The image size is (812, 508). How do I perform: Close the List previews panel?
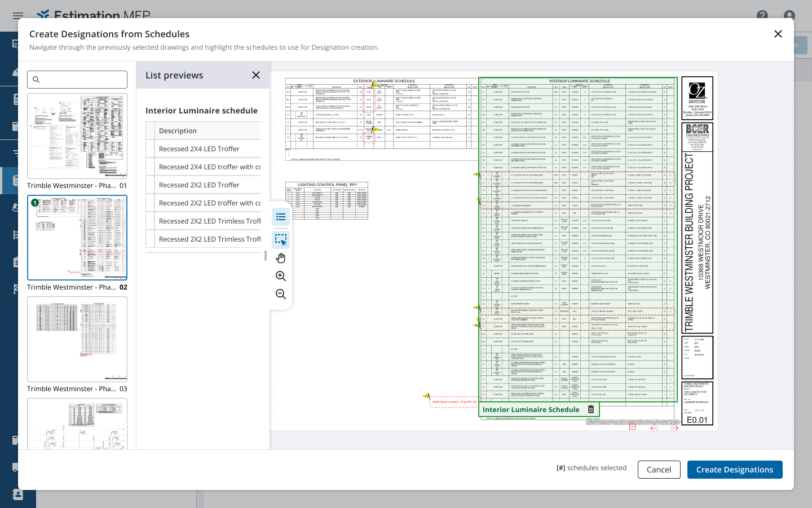256,75
